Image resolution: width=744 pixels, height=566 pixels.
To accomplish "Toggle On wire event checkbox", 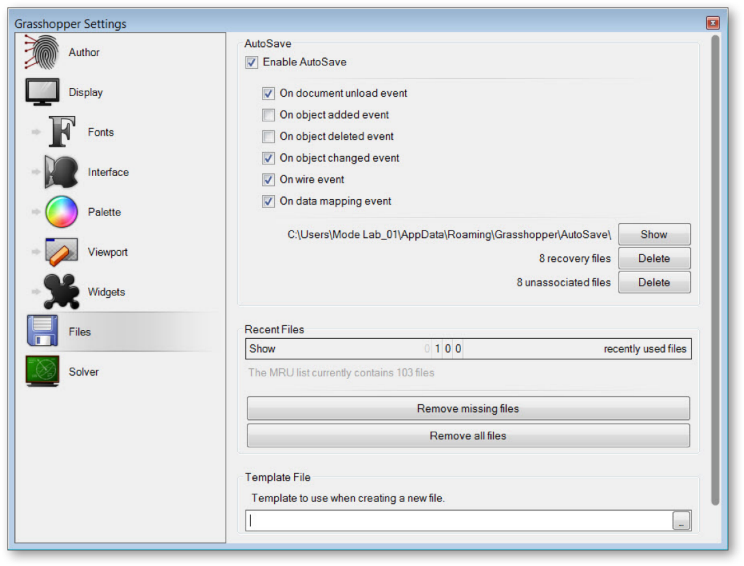I will (268, 179).
